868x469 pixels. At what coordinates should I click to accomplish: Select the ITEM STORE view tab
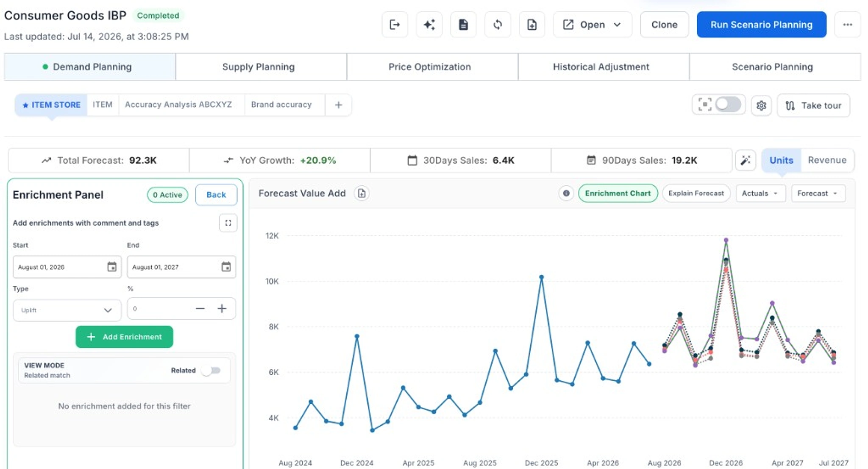(51, 105)
